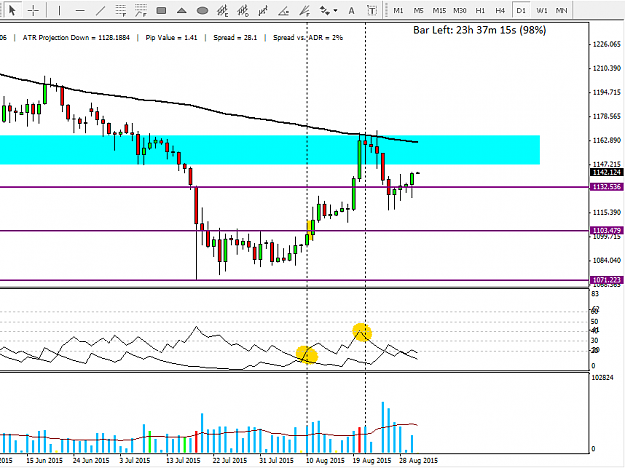Click the cyan resistance zone rectangle
The image size is (625, 468).
tap(269, 150)
